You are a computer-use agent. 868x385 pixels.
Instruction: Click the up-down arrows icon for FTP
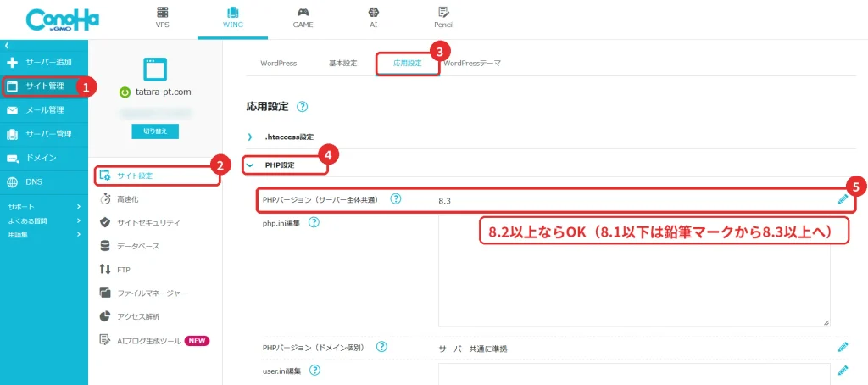105,269
